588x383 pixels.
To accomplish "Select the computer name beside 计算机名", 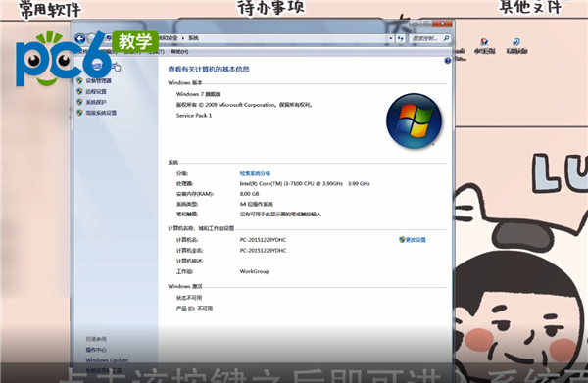I will (x=263, y=240).
